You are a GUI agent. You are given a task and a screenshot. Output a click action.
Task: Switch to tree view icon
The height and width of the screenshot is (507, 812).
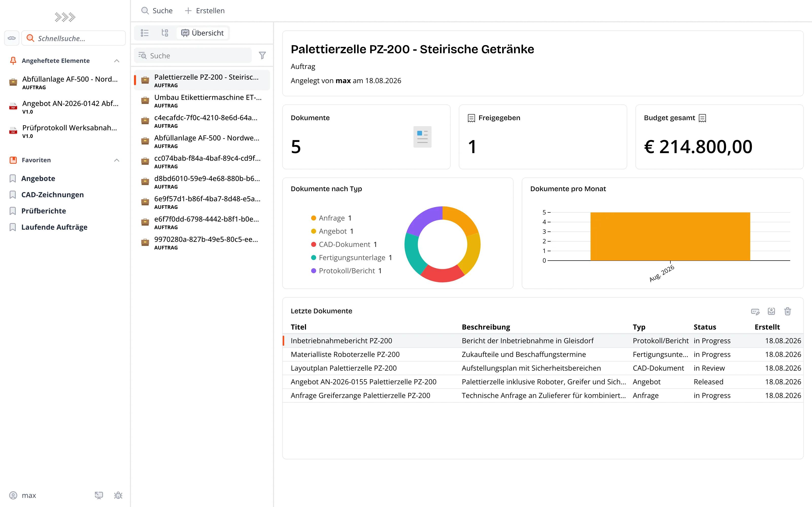coord(165,33)
